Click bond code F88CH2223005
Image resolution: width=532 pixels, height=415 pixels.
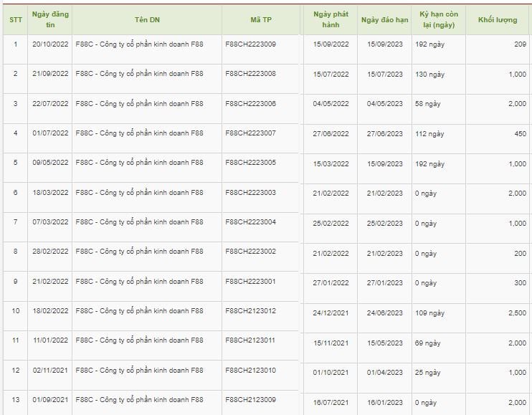click(x=250, y=163)
